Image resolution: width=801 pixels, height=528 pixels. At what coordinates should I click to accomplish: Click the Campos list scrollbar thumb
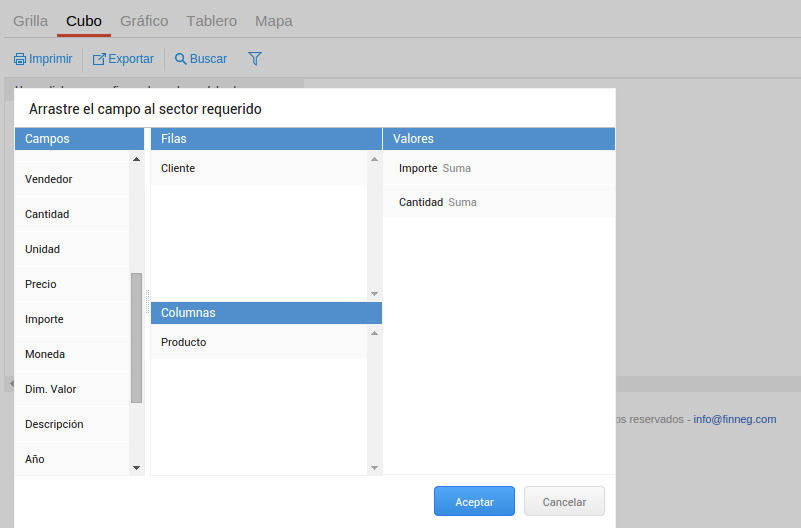(136, 337)
